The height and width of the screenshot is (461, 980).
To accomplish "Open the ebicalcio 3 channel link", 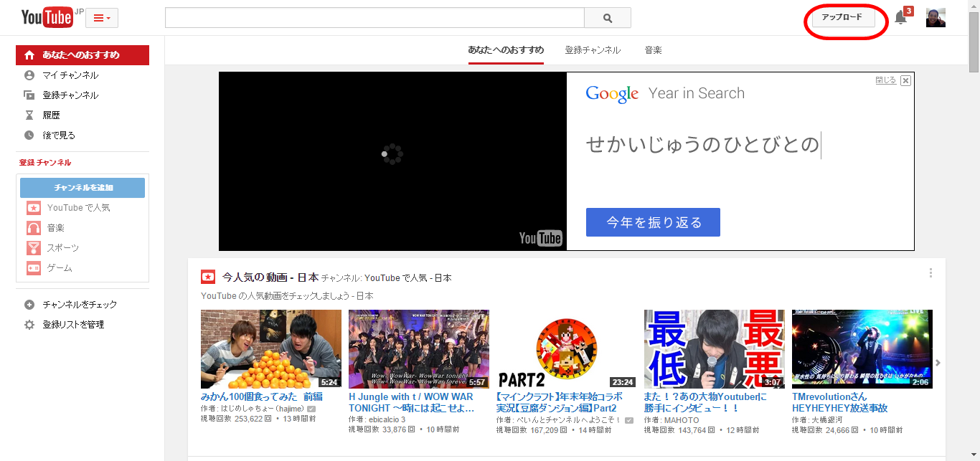I will coord(387,419).
